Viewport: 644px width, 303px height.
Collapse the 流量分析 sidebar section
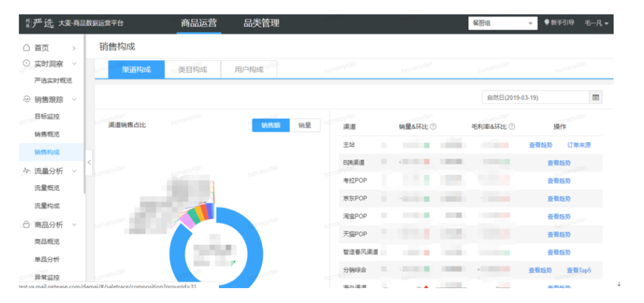pos(75,171)
